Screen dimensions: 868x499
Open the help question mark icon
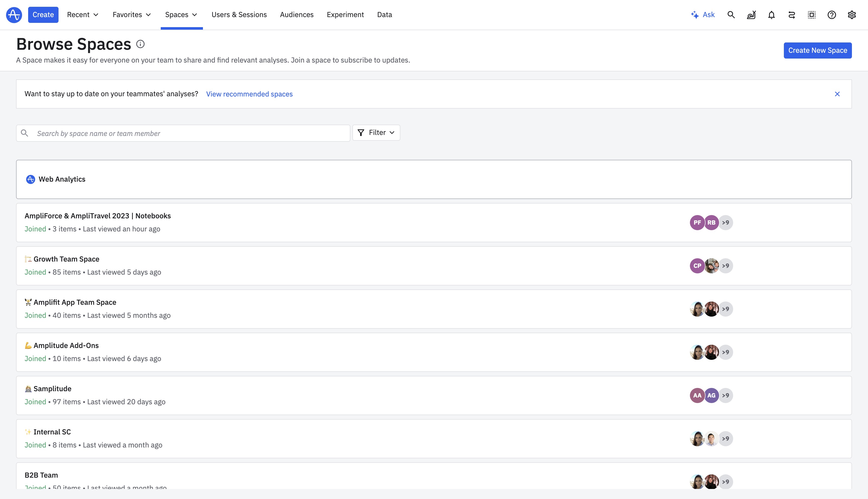(832, 15)
